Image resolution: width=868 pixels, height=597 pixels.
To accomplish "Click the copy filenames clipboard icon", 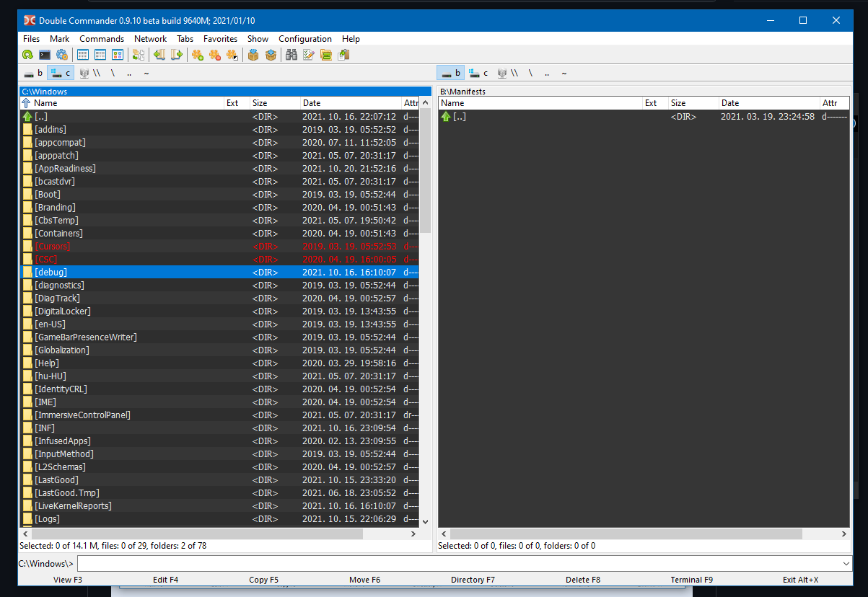I will 343,55.
